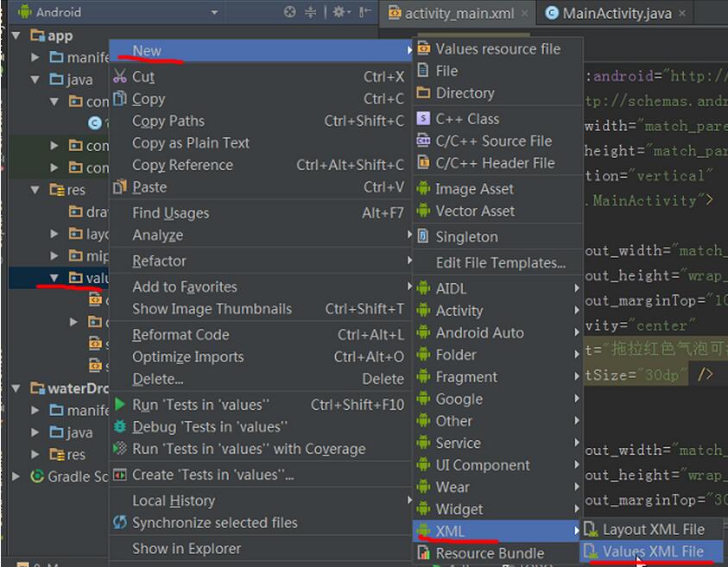Viewport: 728px width, 567px height.
Task: Expand the layout folder
Action: [54, 233]
